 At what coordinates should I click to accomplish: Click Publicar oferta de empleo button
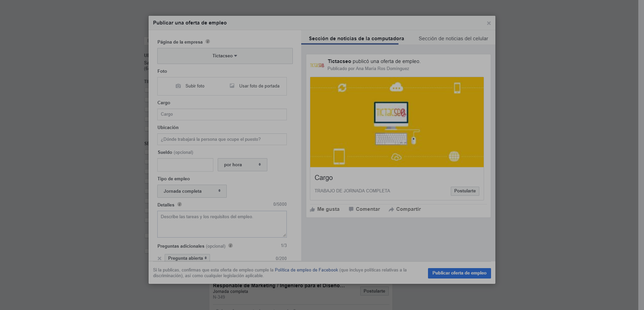[459, 273]
